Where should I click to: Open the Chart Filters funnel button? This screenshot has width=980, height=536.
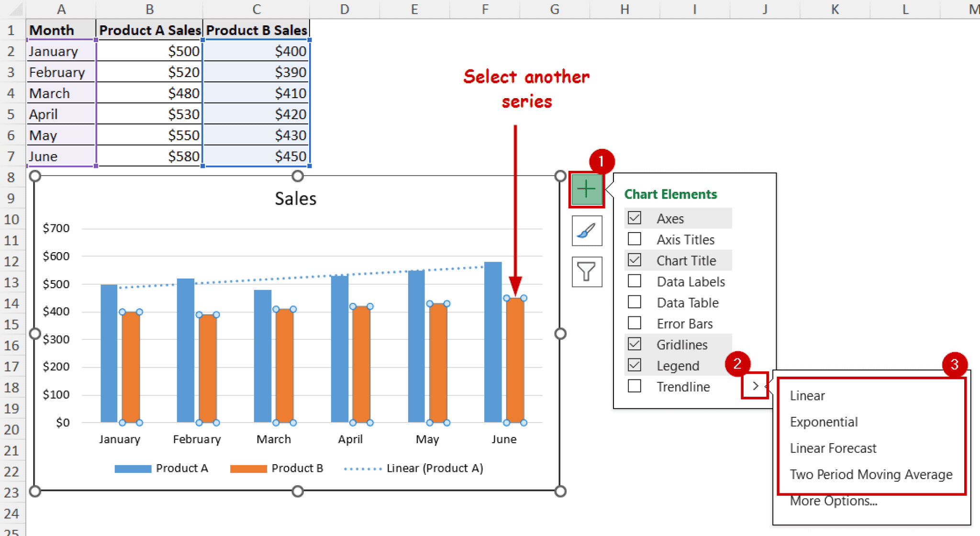(587, 271)
